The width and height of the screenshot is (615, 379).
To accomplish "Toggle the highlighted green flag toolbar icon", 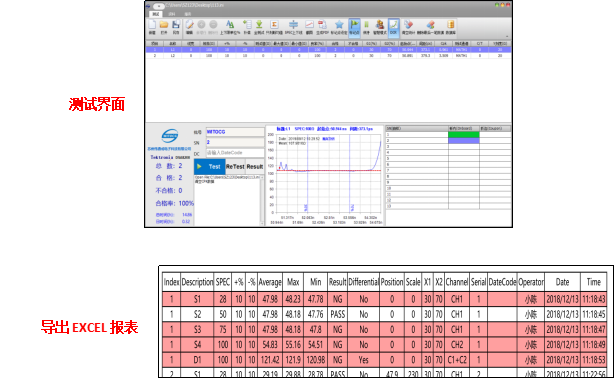I will coord(354,27).
